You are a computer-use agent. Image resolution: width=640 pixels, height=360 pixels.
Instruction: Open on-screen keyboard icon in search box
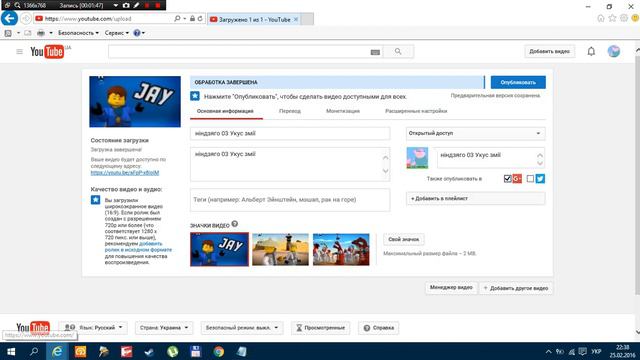pyautogui.click(x=375, y=52)
